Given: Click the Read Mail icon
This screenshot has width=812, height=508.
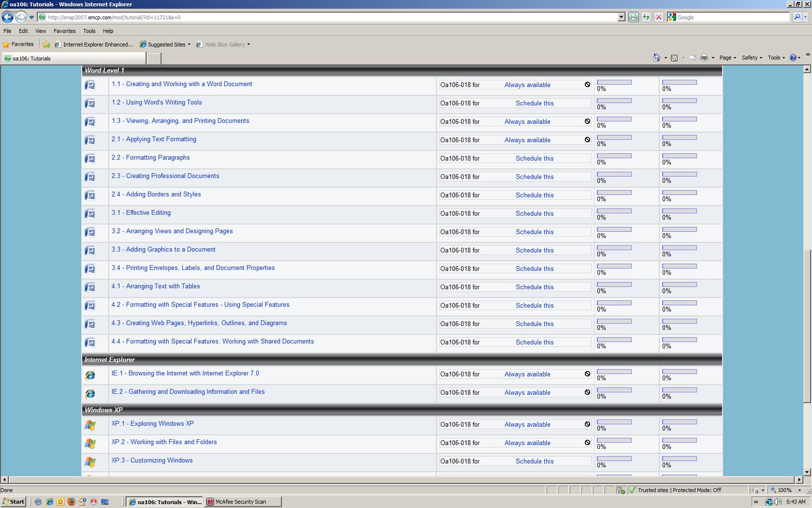Looking at the screenshot, I should (x=692, y=58).
